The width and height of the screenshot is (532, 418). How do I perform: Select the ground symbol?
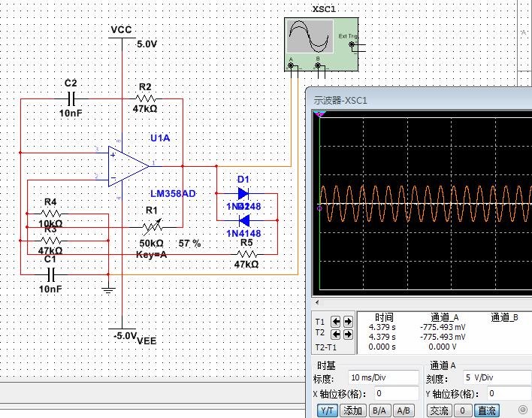coord(108,290)
